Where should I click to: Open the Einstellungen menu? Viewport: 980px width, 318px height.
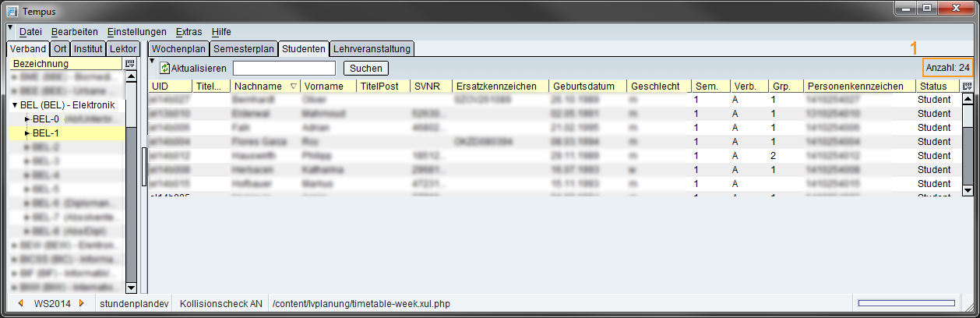136,32
